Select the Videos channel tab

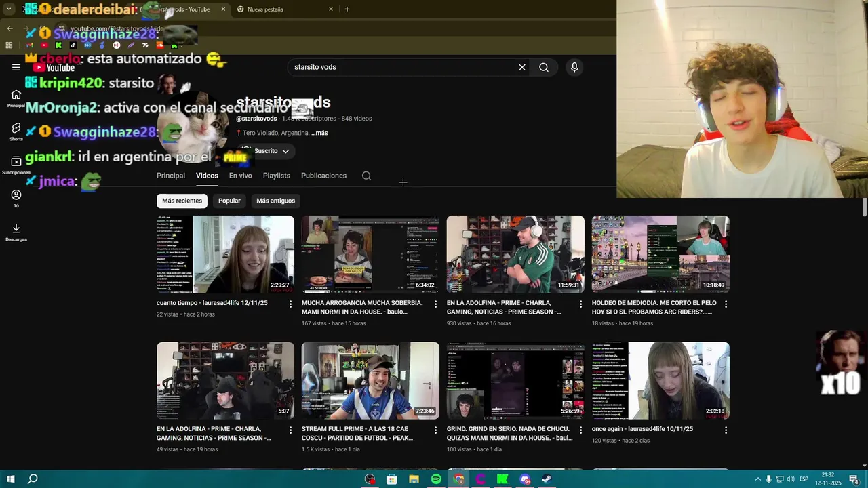click(x=207, y=176)
